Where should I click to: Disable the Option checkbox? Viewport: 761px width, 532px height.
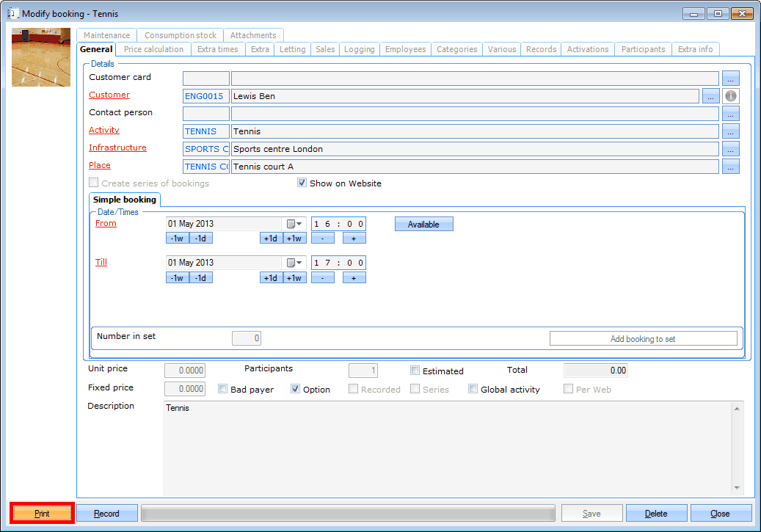click(296, 390)
